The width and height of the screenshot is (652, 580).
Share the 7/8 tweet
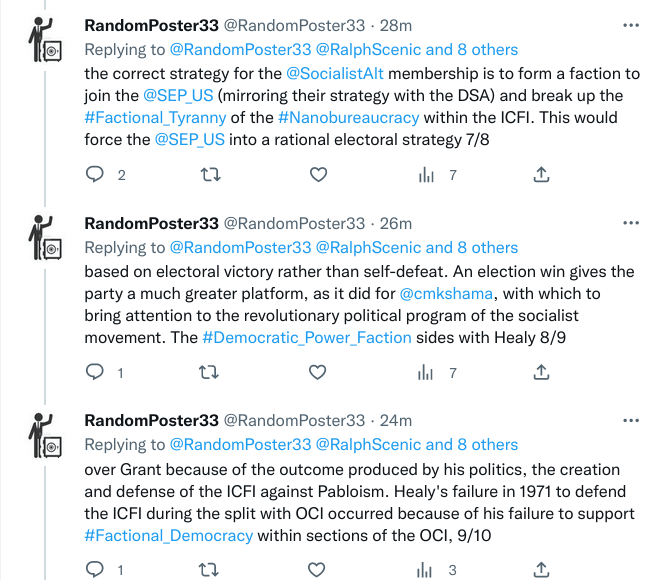[x=540, y=175]
